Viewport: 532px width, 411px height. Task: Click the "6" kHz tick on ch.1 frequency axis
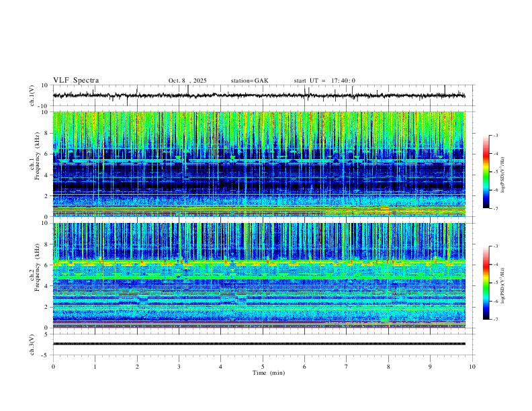coord(46,154)
